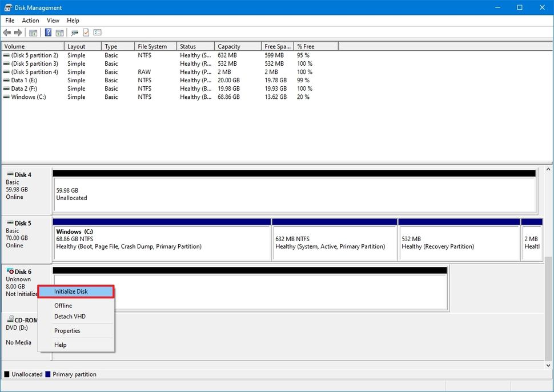Click the Show/Hide Console Tree toolbar icon
This screenshot has height=392, width=554.
click(x=33, y=33)
